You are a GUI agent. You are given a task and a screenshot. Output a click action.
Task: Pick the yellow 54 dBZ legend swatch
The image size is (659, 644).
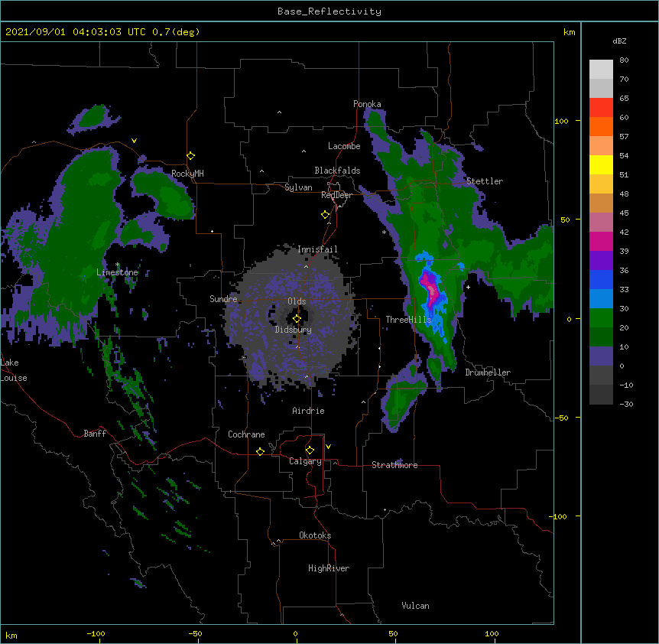(x=601, y=164)
